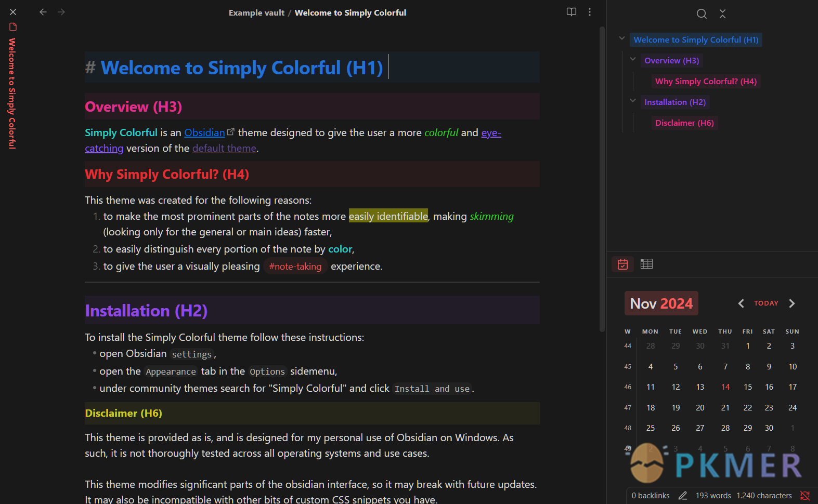
Task: Collapse all outline headings icon
Action: tap(722, 14)
